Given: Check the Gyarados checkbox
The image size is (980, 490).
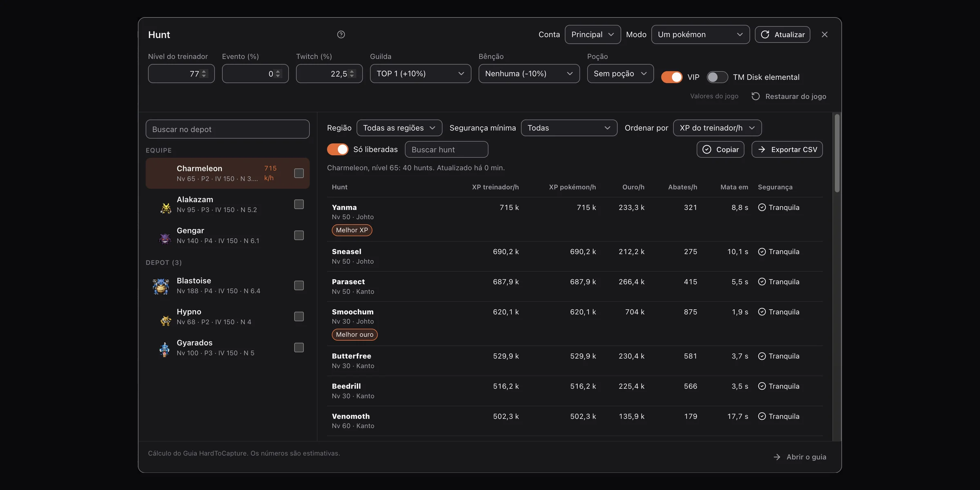Looking at the screenshot, I should point(299,347).
